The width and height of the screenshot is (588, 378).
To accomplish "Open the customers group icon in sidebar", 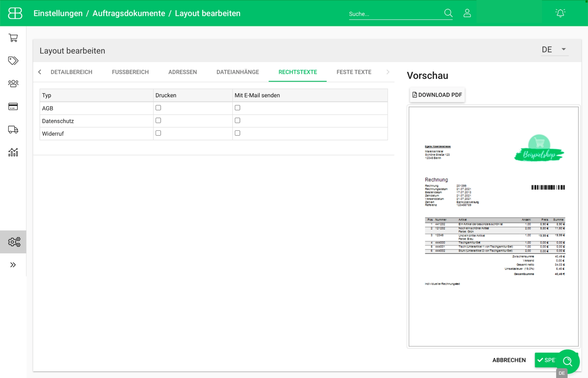I will click(13, 84).
